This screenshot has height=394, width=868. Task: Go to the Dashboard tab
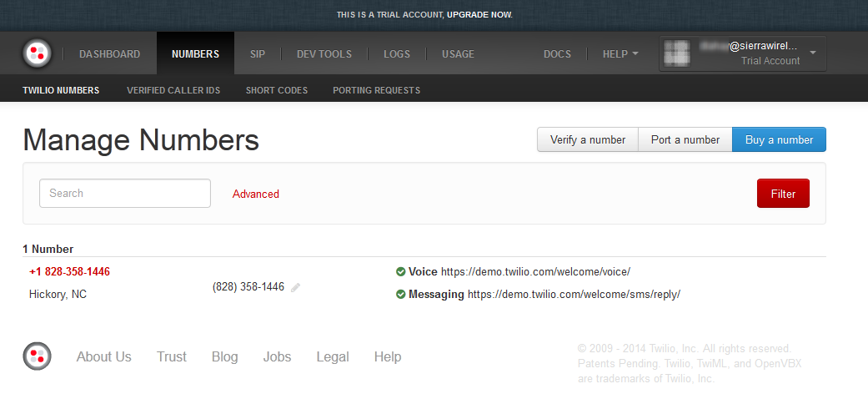(109, 54)
